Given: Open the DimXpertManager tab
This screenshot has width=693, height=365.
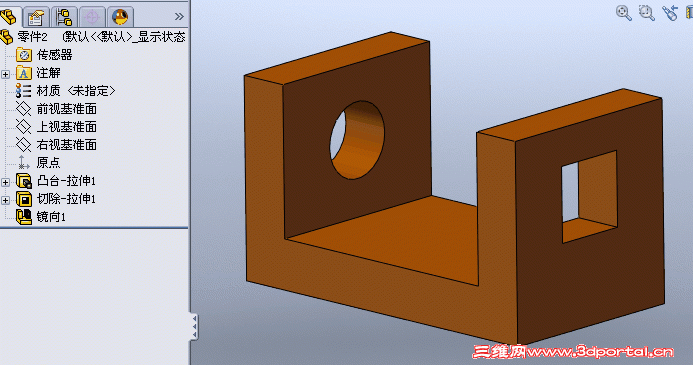Looking at the screenshot, I should (x=92, y=17).
